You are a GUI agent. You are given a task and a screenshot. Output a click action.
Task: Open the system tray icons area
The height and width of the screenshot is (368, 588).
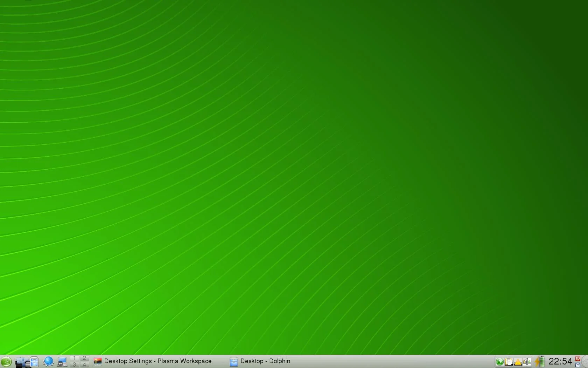tap(513, 361)
